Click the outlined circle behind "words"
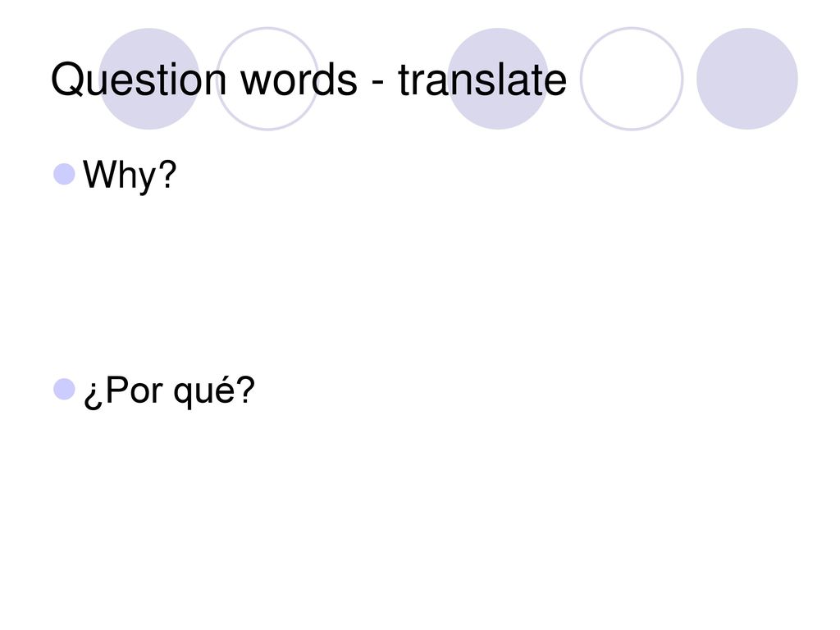This screenshot has width=840, height=630. (267, 79)
